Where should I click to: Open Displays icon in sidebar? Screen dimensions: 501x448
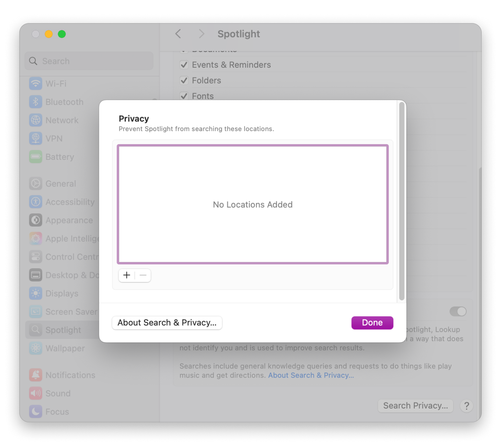point(36,293)
